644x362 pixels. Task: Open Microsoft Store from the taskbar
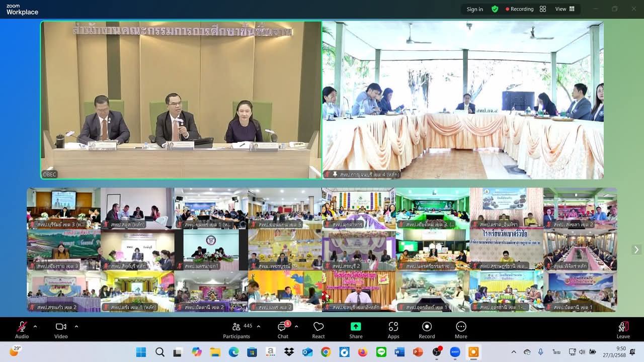252,352
